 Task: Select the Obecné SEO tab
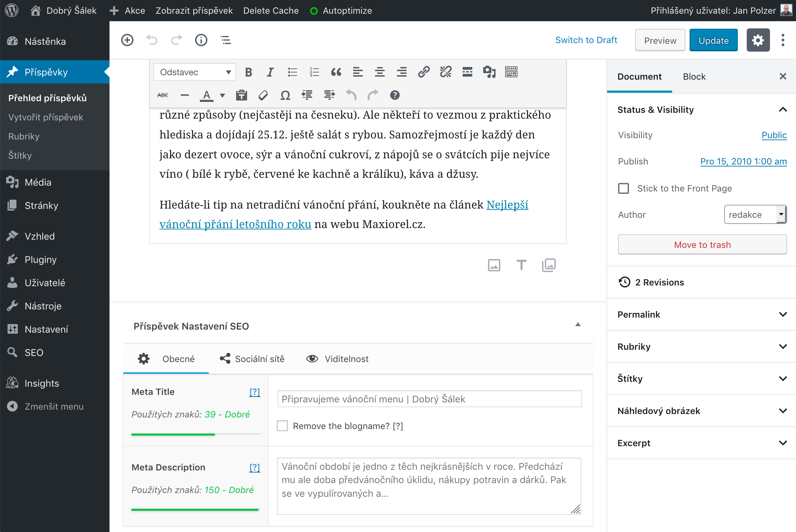pos(166,359)
